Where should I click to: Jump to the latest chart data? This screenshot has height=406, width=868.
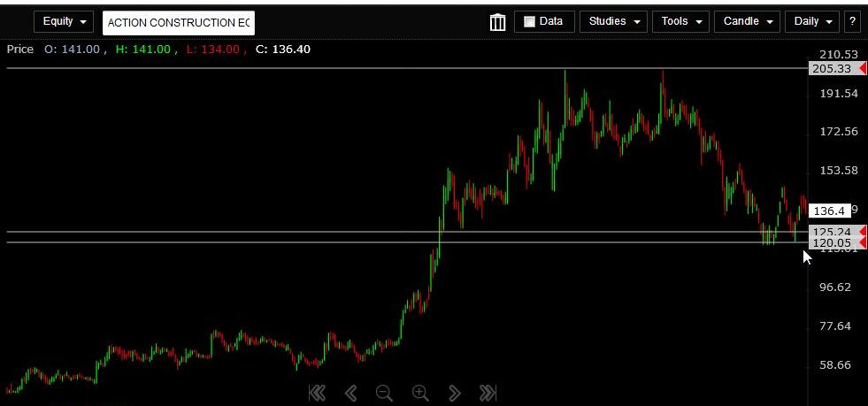[x=488, y=394]
